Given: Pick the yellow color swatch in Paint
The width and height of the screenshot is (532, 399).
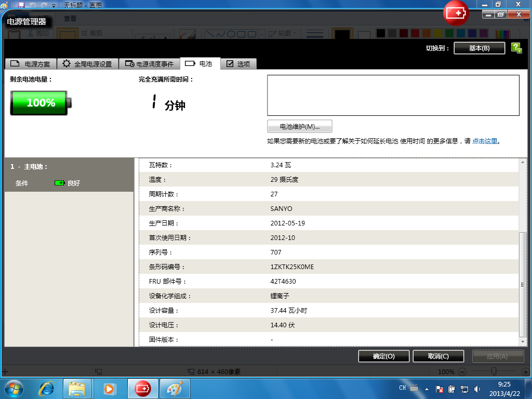Looking at the screenshot, I should [438, 33].
